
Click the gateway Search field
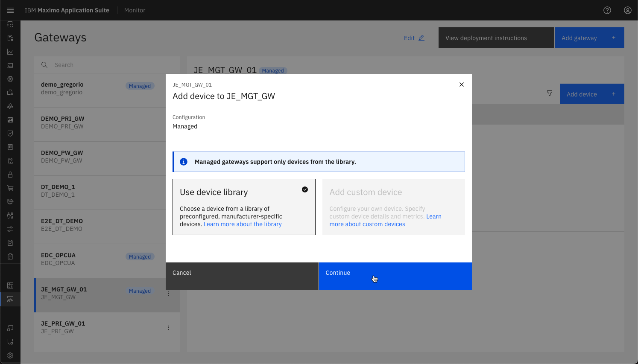click(x=107, y=65)
